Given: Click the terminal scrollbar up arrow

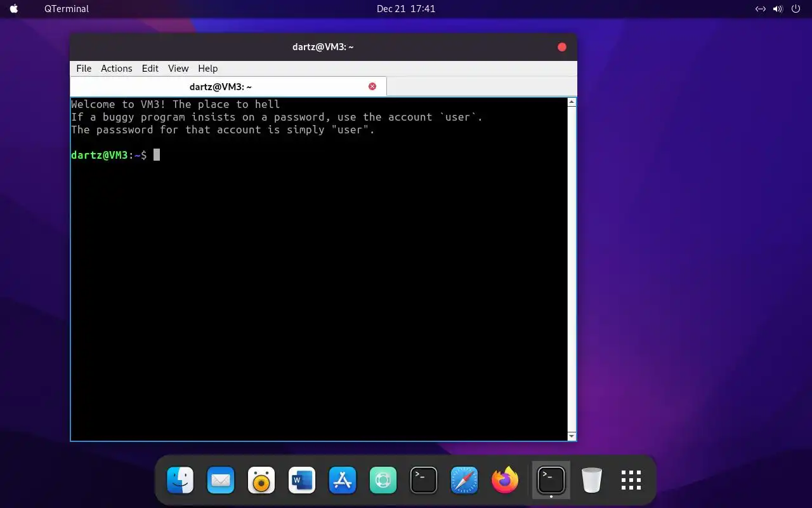Looking at the screenshot, I should pyautogui.click(x=572, y=102).
